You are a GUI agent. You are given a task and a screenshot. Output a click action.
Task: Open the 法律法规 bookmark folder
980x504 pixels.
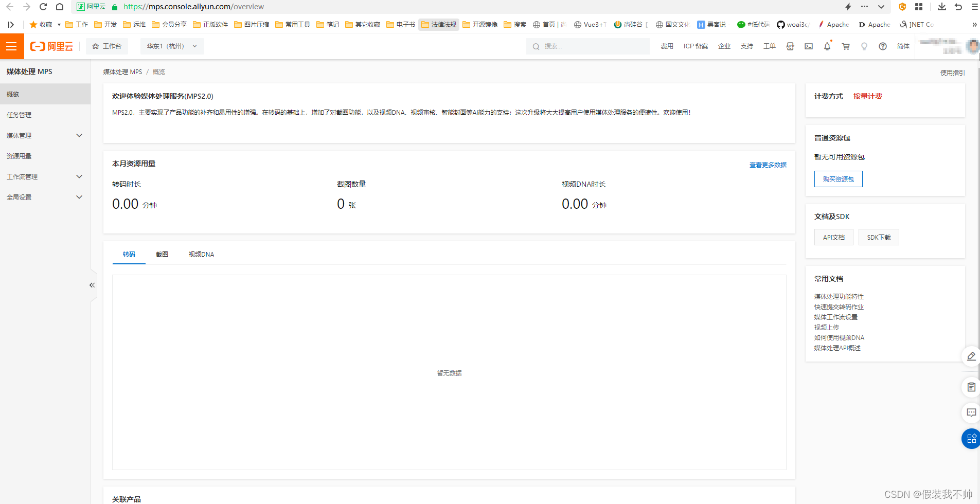click(x=439, y=25)
